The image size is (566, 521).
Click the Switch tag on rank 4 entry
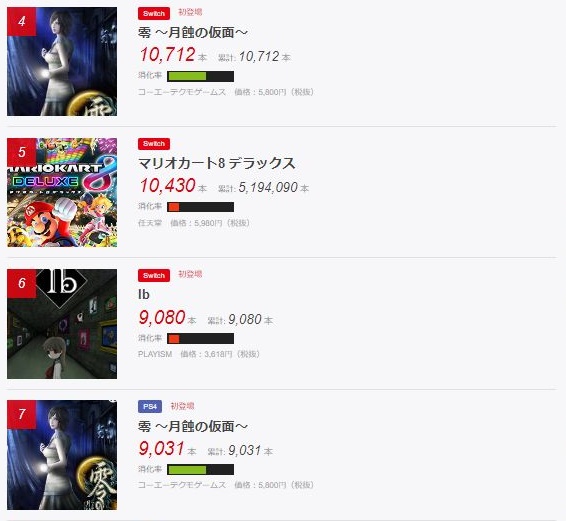tap(154, 13)
